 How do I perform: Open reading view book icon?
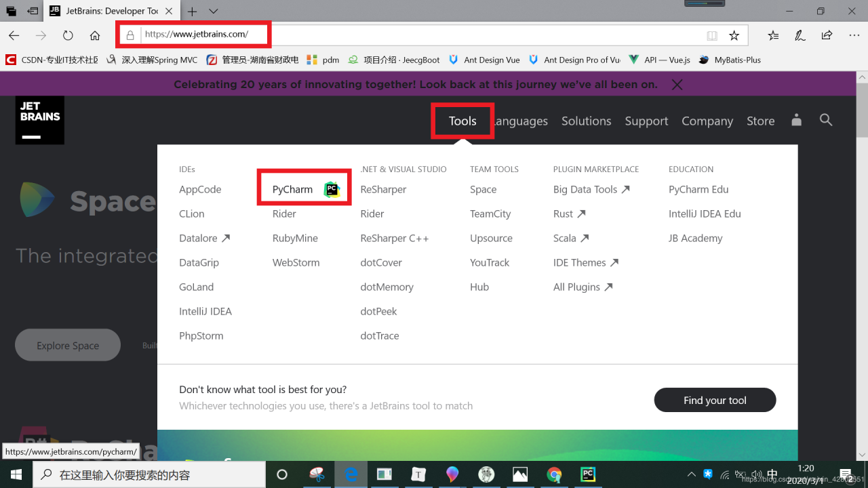[x=711, y=35]
